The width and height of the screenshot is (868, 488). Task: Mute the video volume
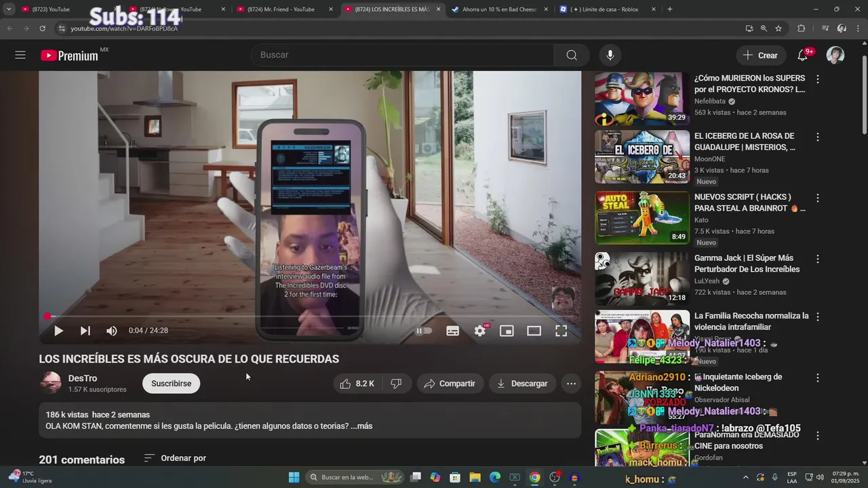[x=112, y=331]
